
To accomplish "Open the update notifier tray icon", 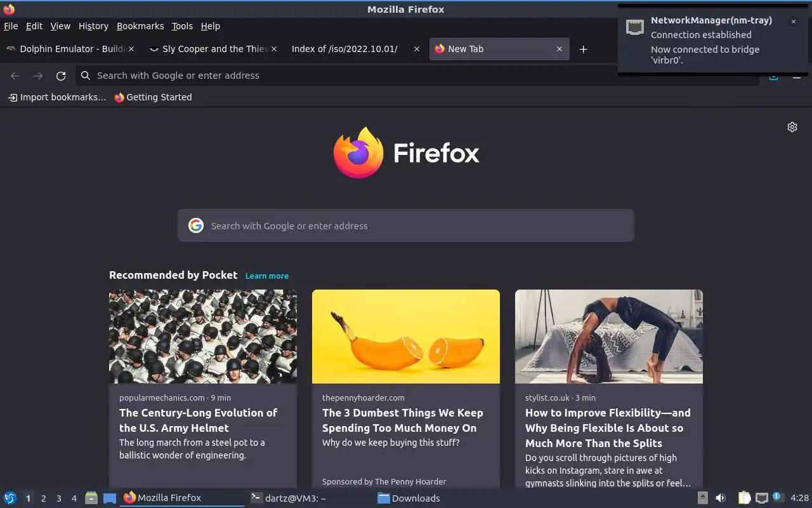I will coord(778,498).
